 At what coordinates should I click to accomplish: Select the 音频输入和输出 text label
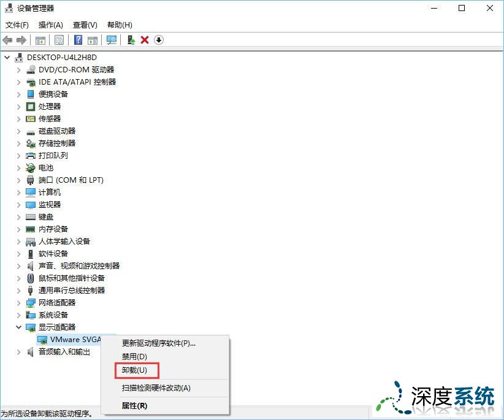64,352
